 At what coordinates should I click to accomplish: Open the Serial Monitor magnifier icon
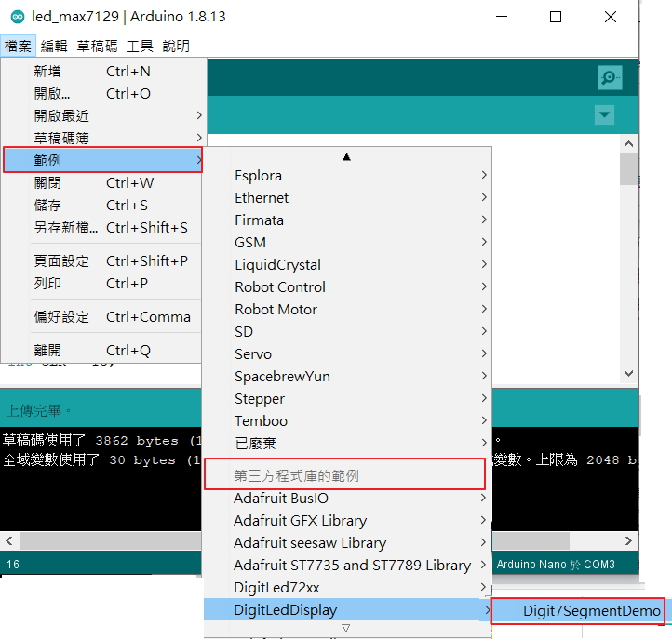[610, 78]
